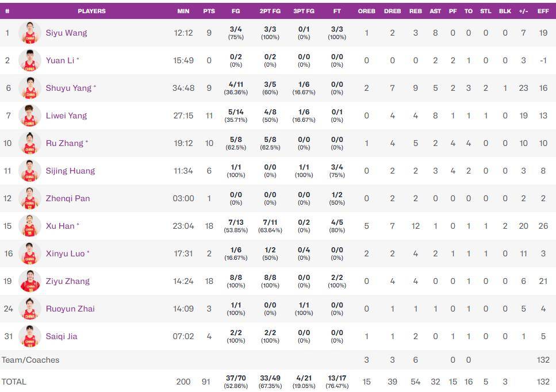The image size is (556, 392).
Task: Sort table by PTS column header
Action: point(209,11)
